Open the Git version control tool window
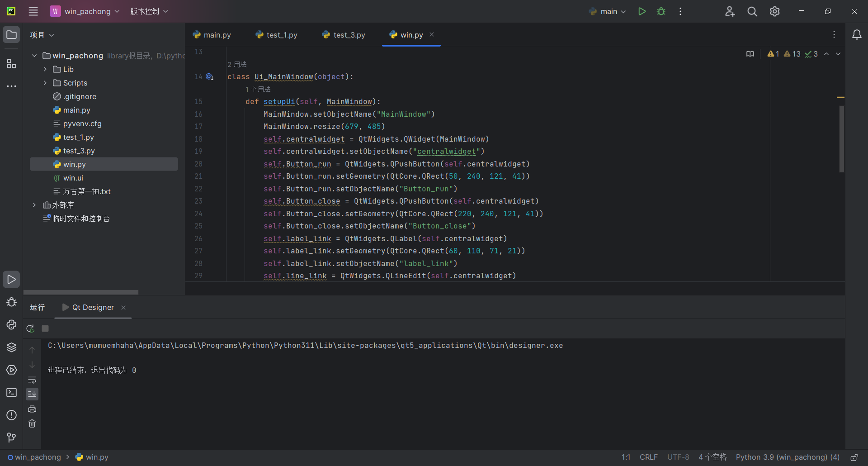The image size is (868, 466). [11, 437]
